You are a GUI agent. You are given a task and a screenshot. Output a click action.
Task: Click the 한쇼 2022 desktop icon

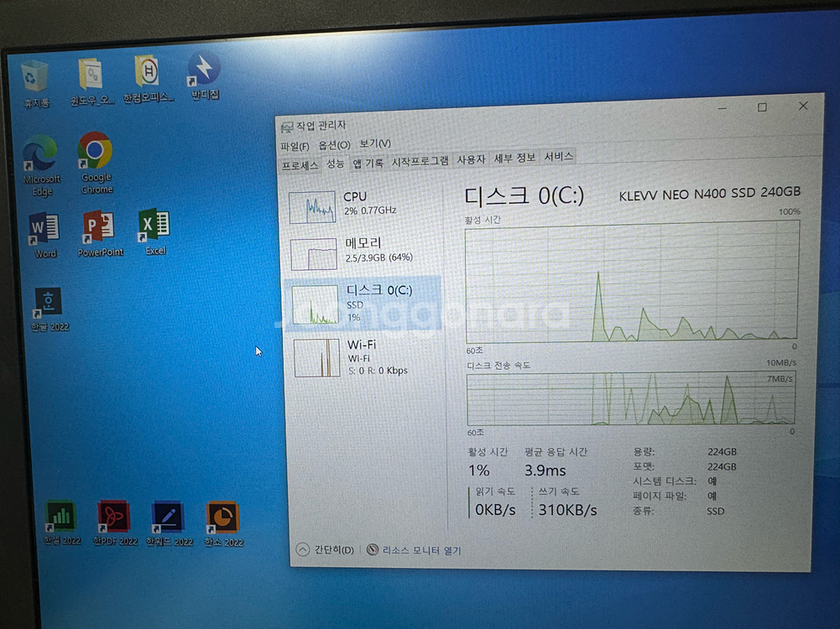pos(223,518)
